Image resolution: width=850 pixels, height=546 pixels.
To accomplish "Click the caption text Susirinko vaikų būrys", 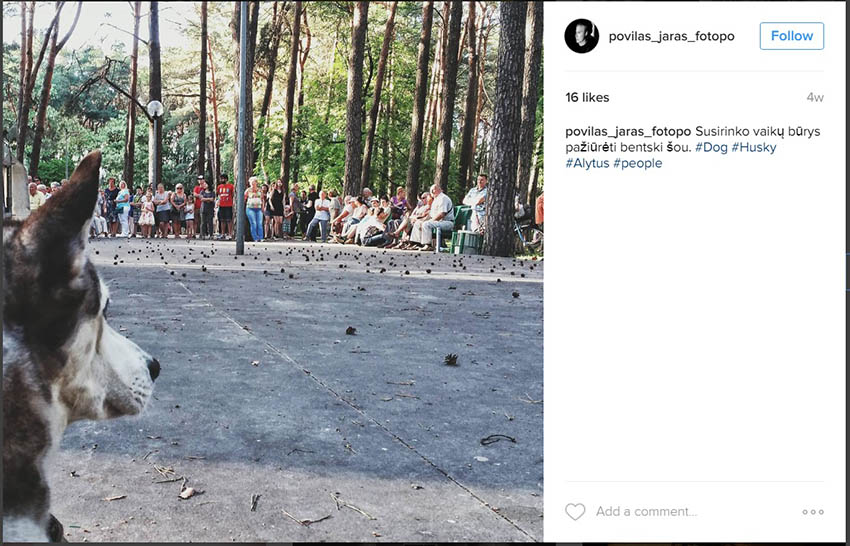I will [x=758, y=132].
